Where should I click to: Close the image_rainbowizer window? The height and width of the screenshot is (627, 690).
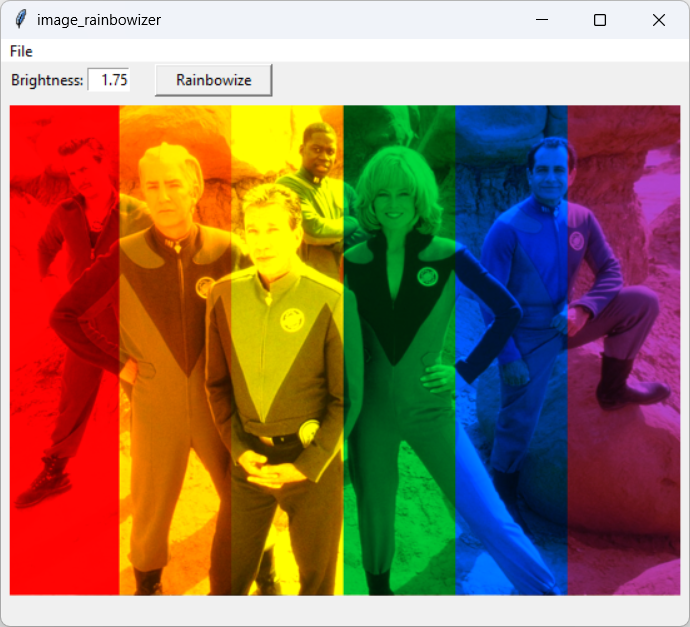(659, 20)
